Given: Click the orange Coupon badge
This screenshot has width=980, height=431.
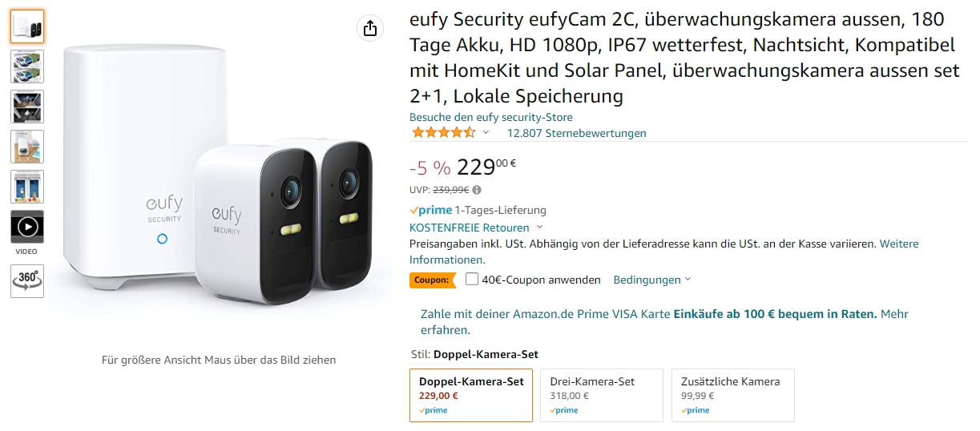Looking at the screenshot, I should point(433,280).
